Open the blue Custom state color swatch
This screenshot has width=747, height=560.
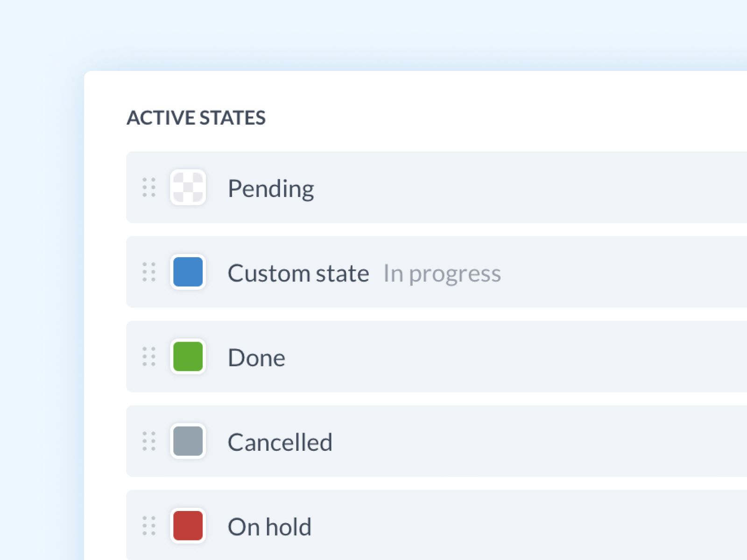coord(188,272)
